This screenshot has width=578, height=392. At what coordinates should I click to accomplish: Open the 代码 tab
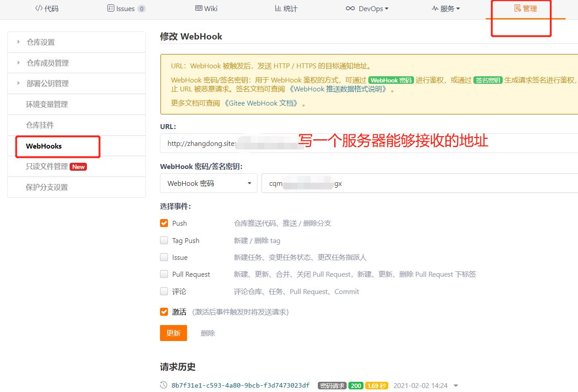point(47,8)
